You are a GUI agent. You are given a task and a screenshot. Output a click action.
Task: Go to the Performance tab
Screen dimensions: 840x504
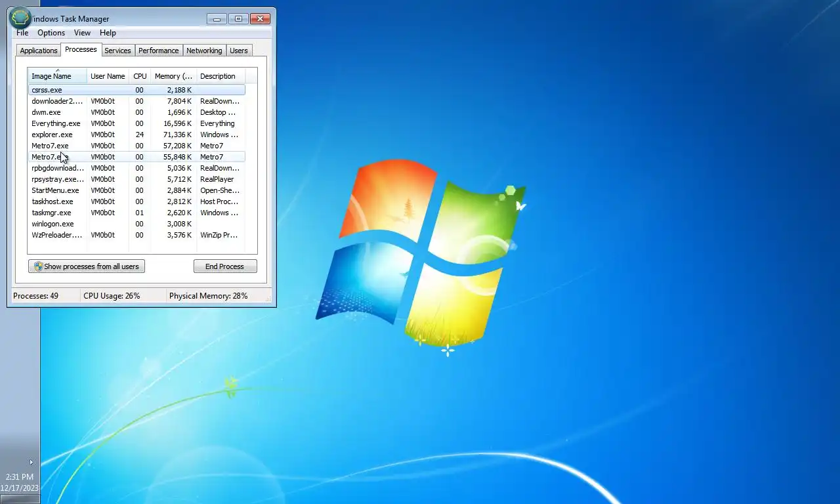158,51
